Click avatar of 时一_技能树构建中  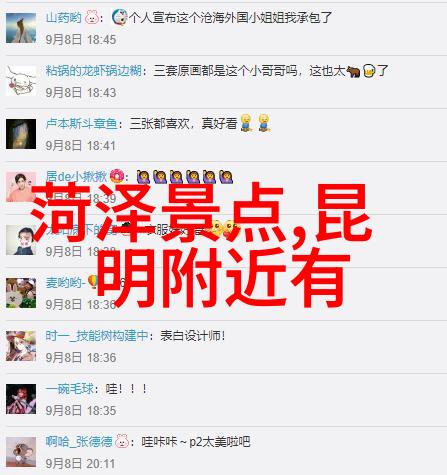click(x=21, y=346)
